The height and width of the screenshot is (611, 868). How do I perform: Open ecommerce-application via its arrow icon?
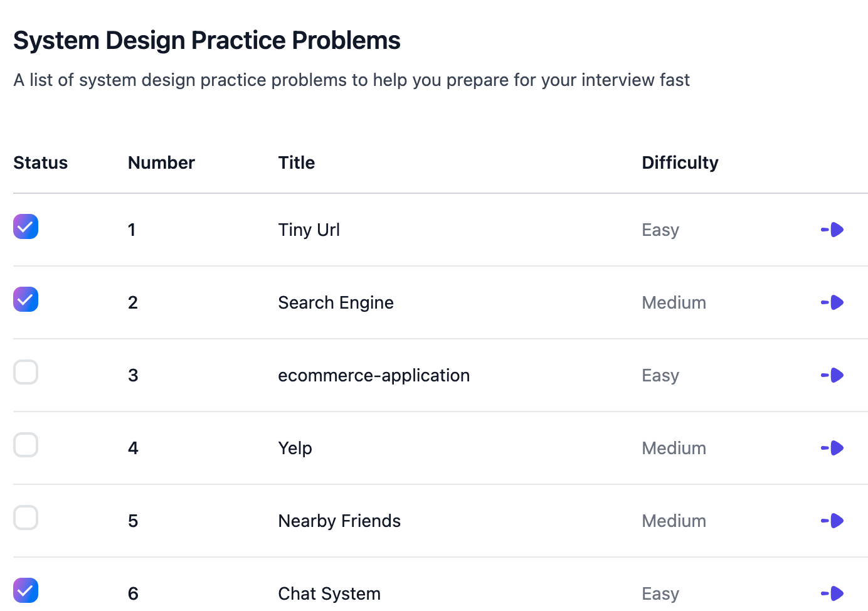[x=832, y=375]
